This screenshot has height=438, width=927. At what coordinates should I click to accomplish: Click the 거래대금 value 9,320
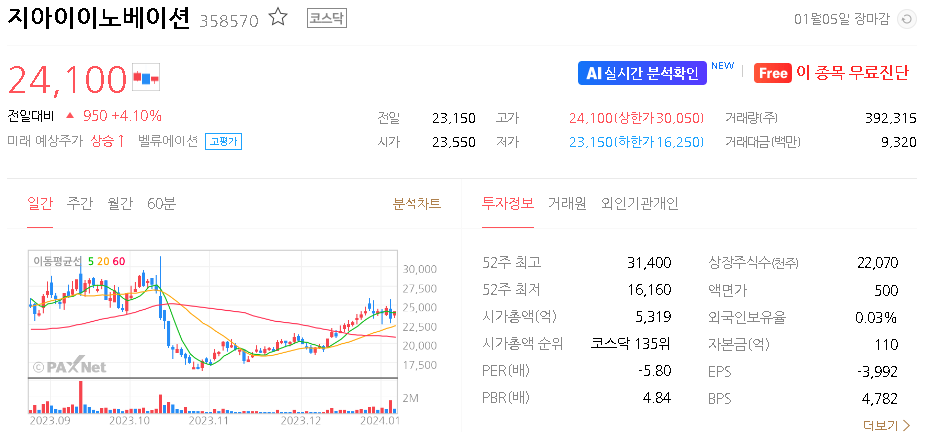coord(899,142)
